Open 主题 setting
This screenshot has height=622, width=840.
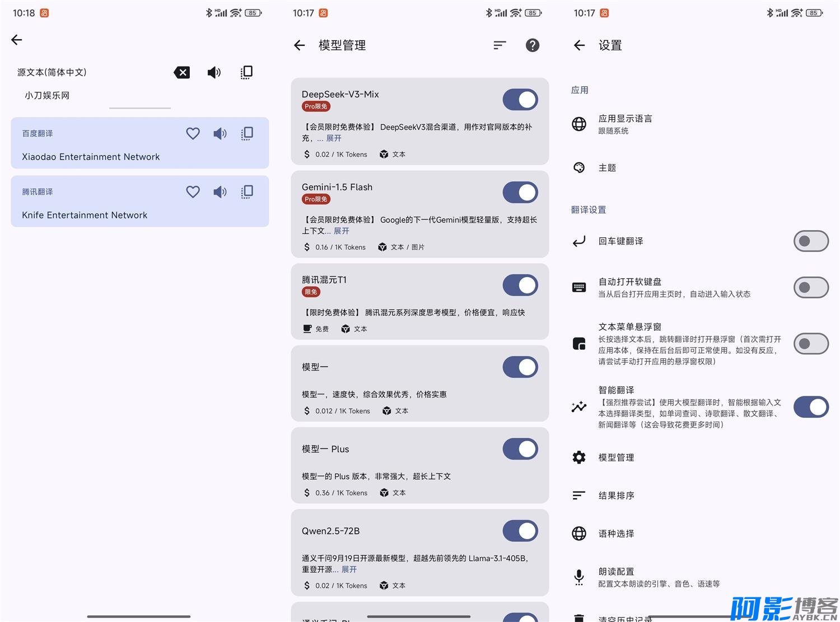[699, 167]
